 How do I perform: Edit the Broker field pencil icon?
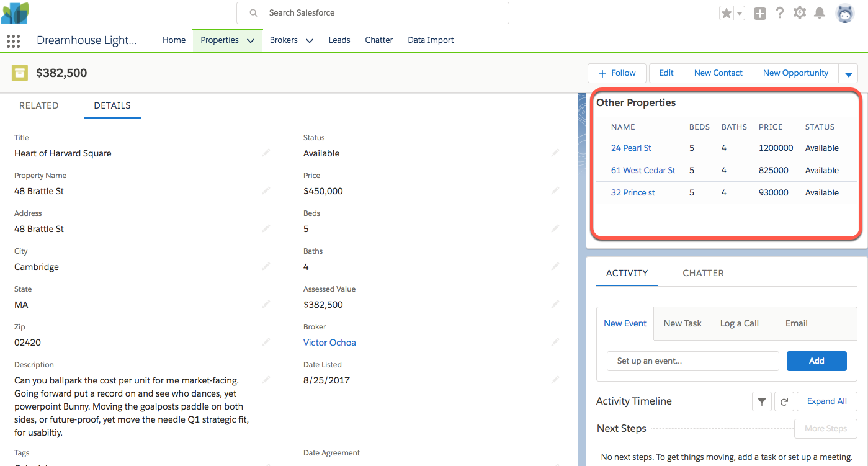point(555,341)
